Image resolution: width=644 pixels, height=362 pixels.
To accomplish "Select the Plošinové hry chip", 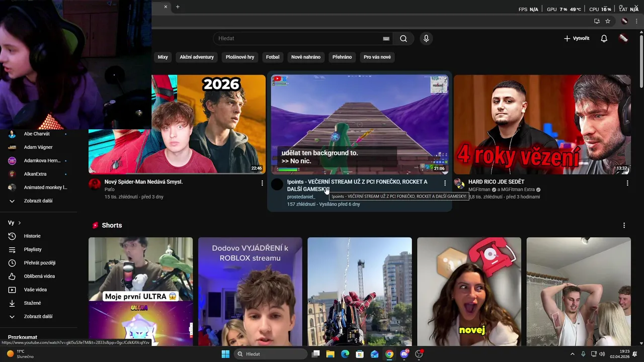I will pyautogui.click(x=240, y=57).
